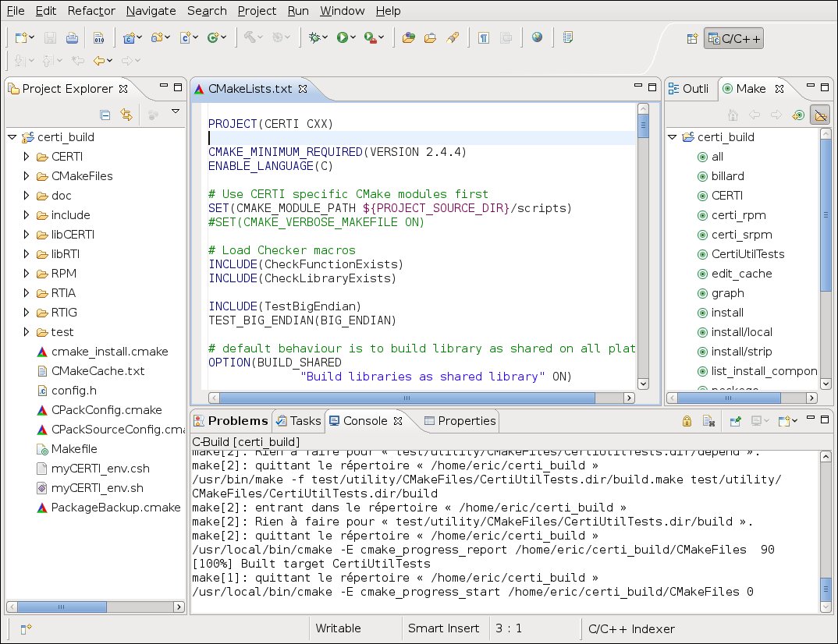Toggle Scroll Lock in the Console view
The height and width of the screenshot is (644, 838).
tap(687, 421)
